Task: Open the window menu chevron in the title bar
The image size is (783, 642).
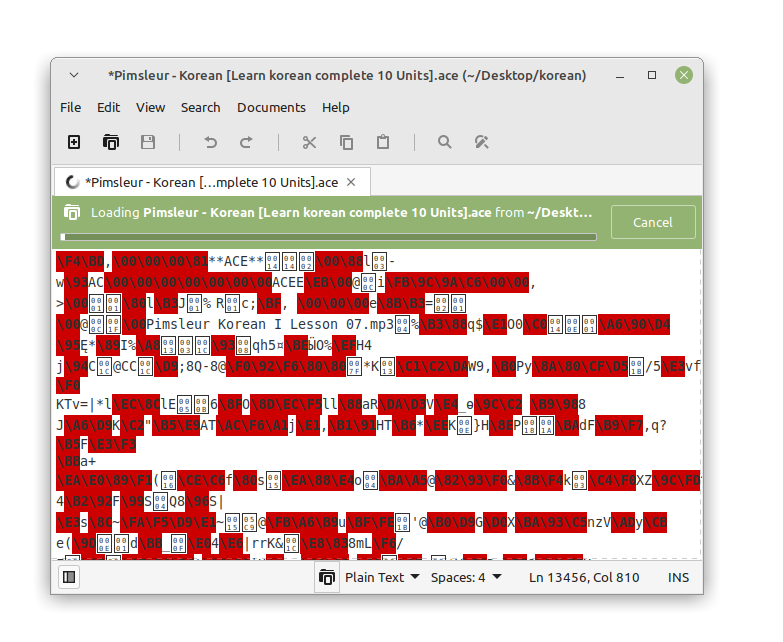Action: pos(74,75)
